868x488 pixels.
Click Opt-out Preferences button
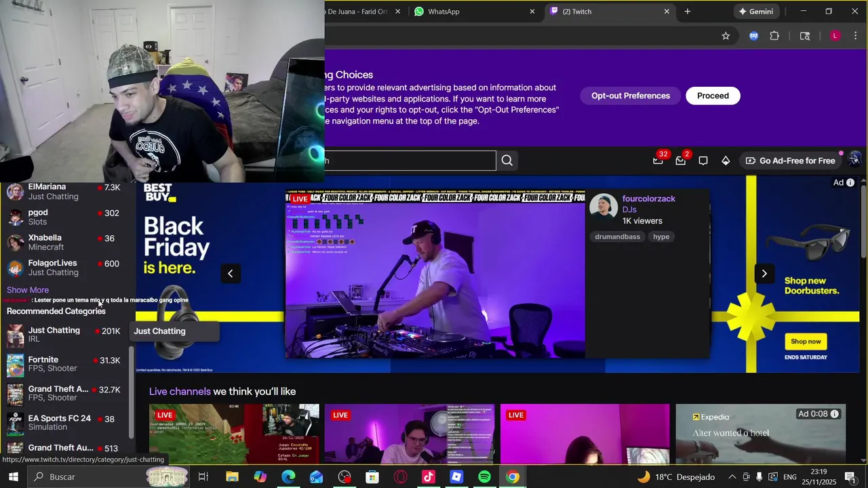[631, 96]
